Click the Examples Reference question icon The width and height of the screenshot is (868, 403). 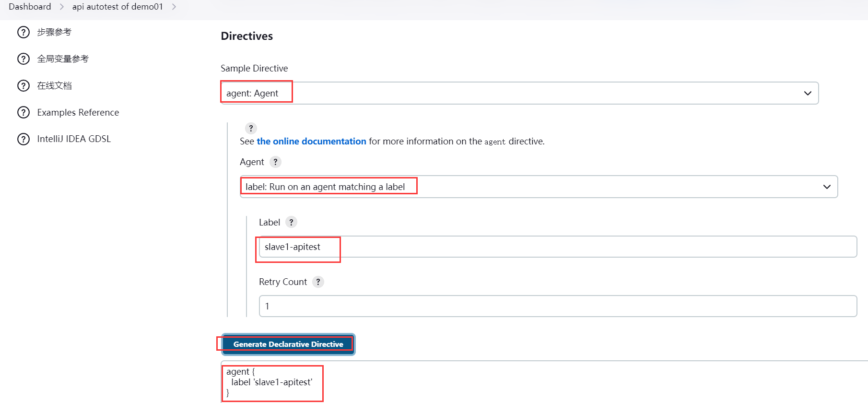point(23,112)
